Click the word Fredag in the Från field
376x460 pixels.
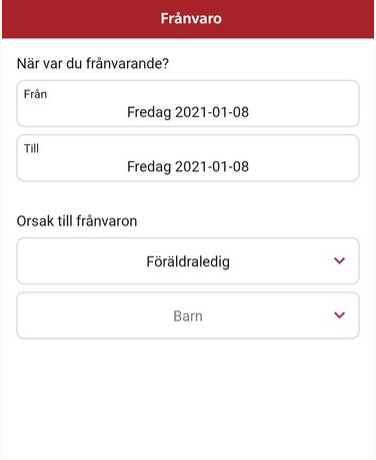click(149, 112)
